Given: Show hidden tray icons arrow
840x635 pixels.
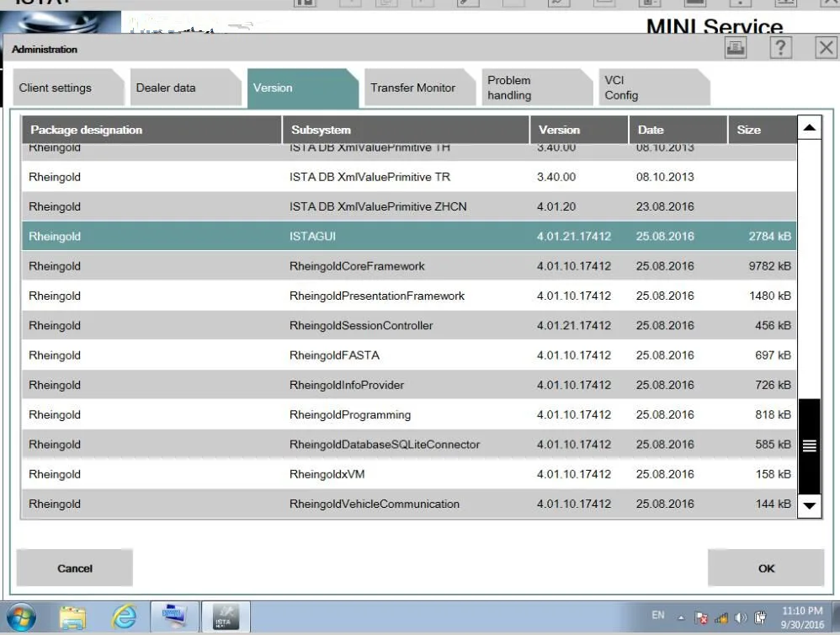Looking at the screenshot, I should coord(681,618).
